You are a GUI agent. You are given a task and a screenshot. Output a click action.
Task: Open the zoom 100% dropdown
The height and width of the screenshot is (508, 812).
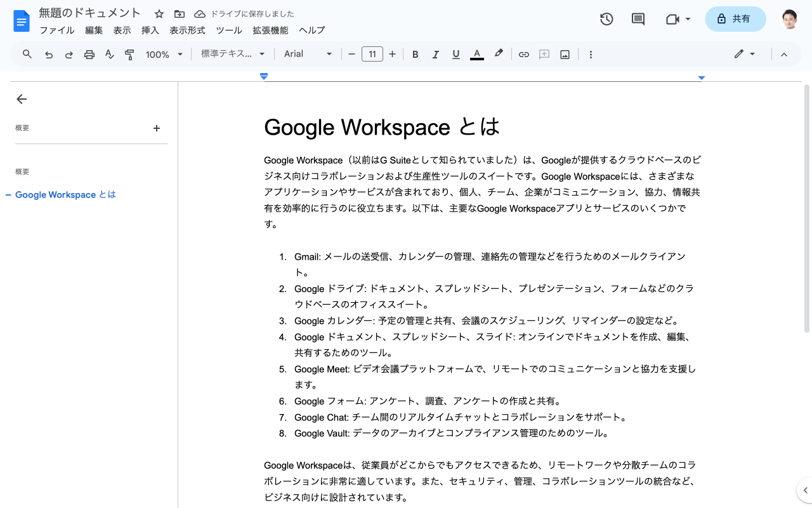coord(164,55)
